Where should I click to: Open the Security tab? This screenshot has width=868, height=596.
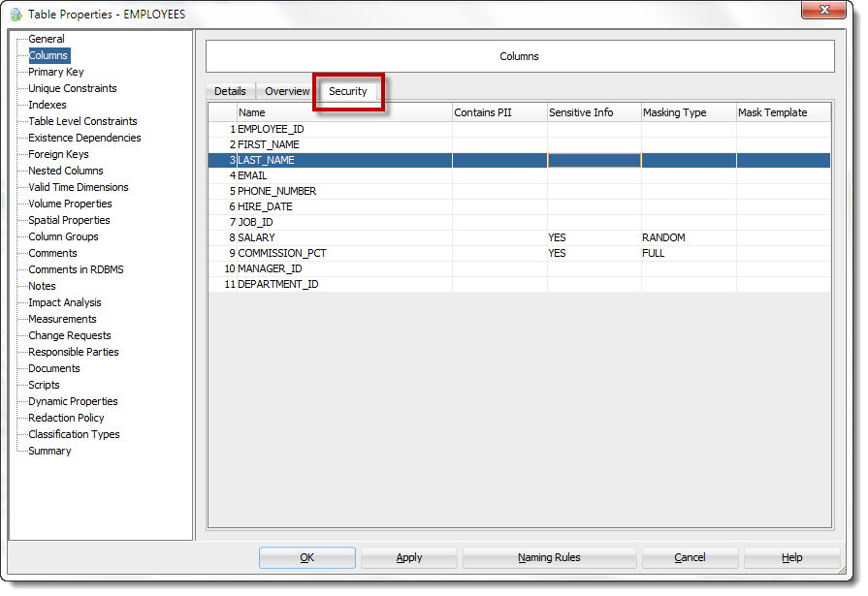coord(347,91)
